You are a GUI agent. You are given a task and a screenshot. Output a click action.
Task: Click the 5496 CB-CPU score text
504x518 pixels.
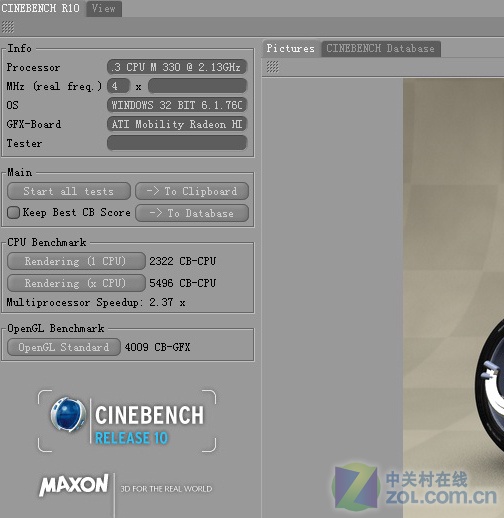click(x=182, y=283)
